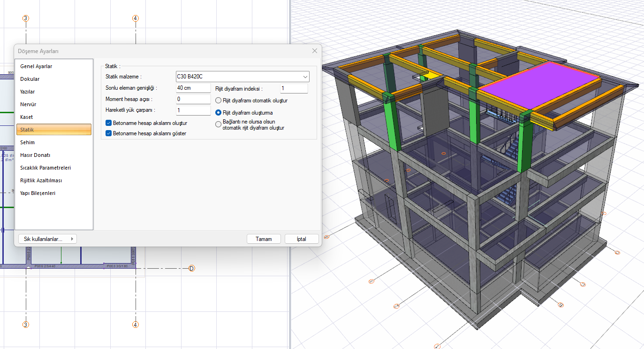Image resolution: width=644 pixels, height=349 pixels.
Task: Click the Moment hesap açısı field
Action: pos(193,99)
